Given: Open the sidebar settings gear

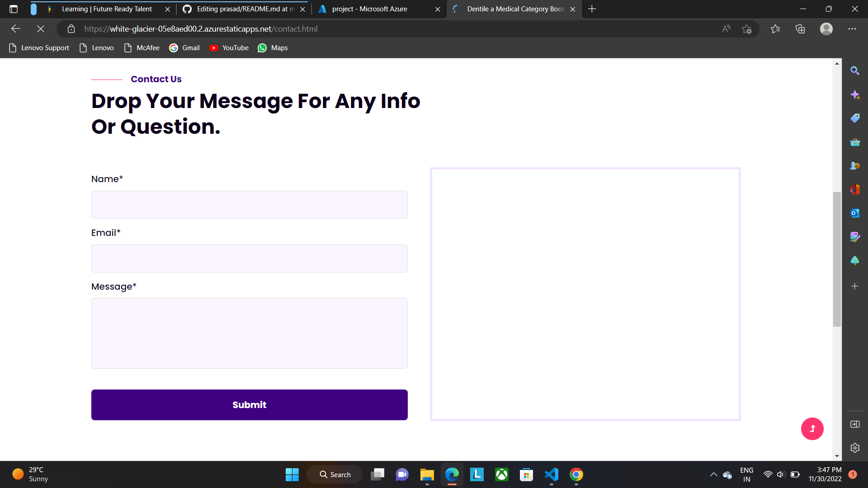Looking at the screenshot, I should (854, 448).
